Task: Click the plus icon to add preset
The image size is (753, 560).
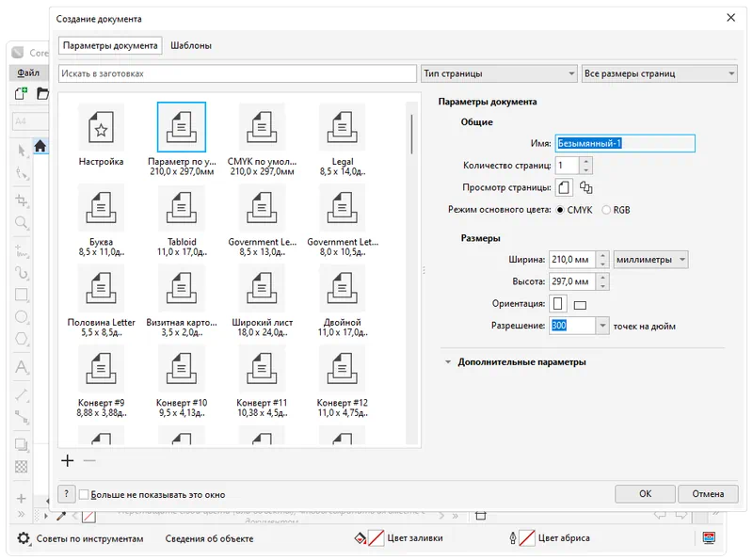Action: (67, 461)
